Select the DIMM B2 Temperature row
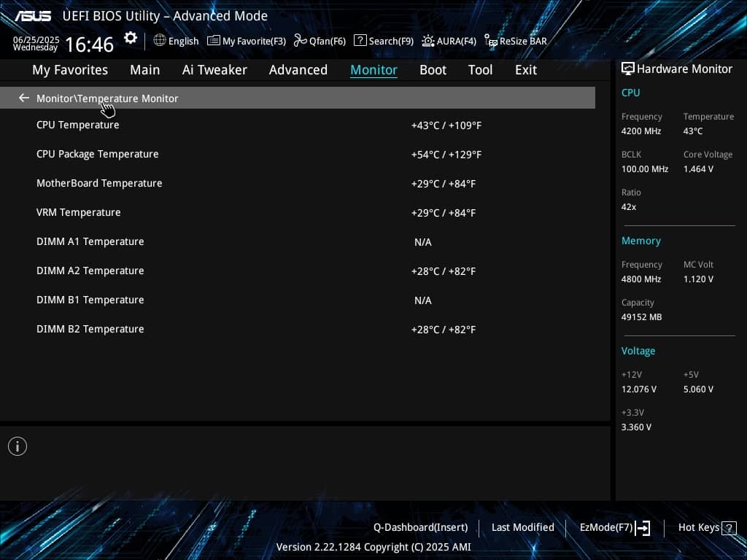This screenshot has width=747, height=560. pos(298,329)
